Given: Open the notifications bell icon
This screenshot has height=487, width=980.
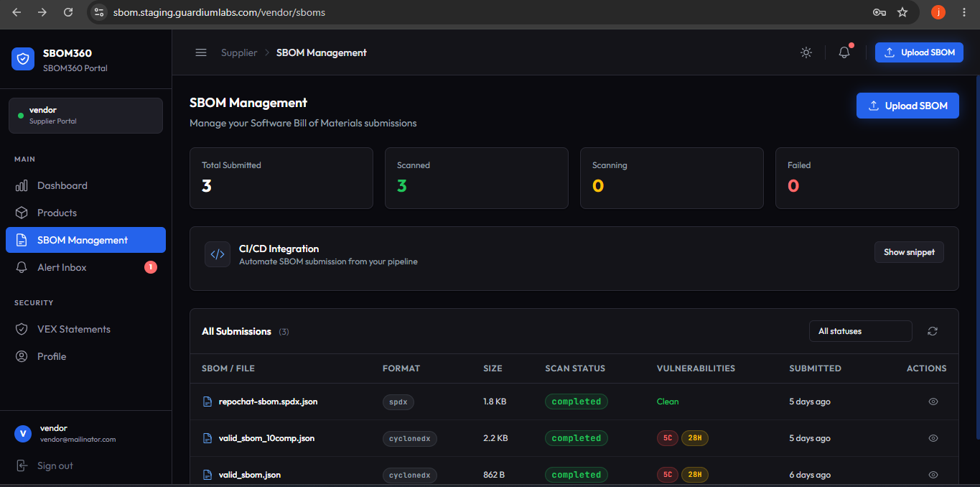Looking at the screenshot, I should 844,52.
